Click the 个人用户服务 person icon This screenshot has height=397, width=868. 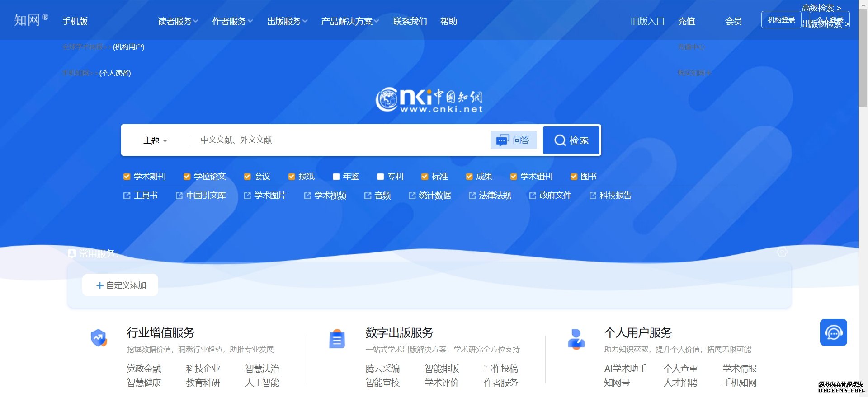click(576, 339)
